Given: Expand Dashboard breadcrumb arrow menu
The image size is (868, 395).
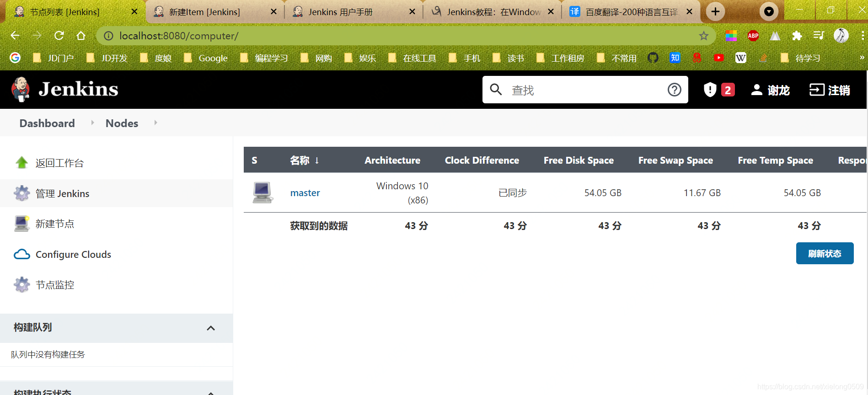Looking at the screenshot, I should [x=92, y=123].
